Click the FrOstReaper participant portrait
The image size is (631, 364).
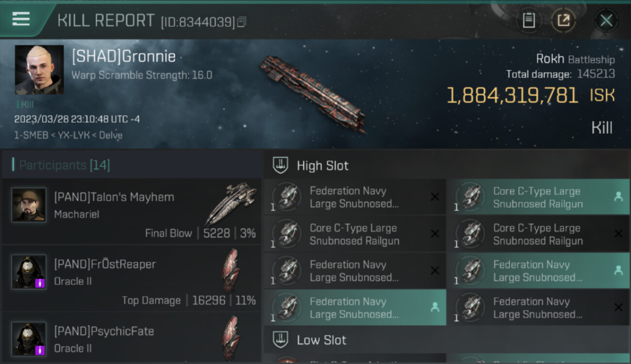coord(29,272)
